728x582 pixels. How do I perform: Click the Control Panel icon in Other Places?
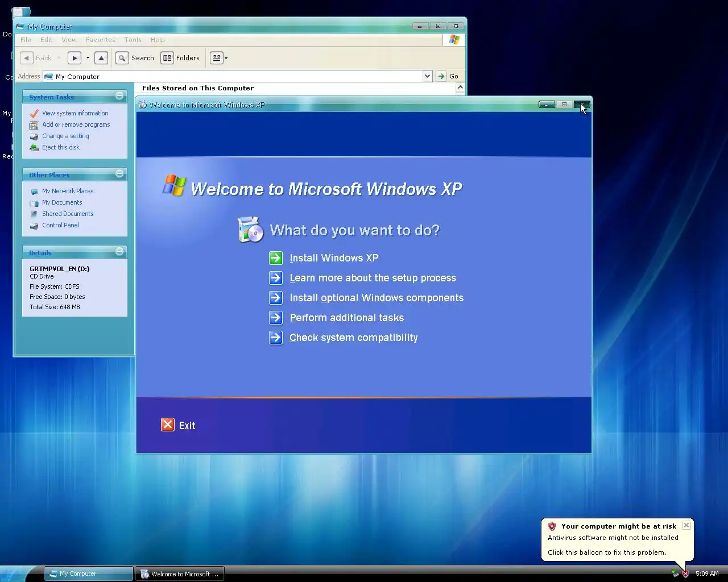click(x=34, y=226)
